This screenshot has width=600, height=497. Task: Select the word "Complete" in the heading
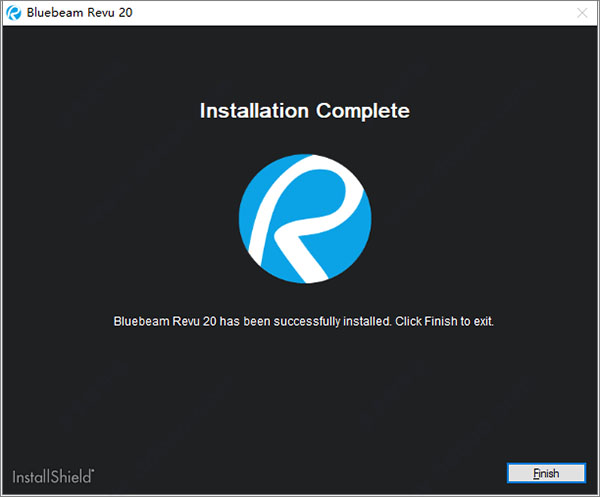point(363,110)
